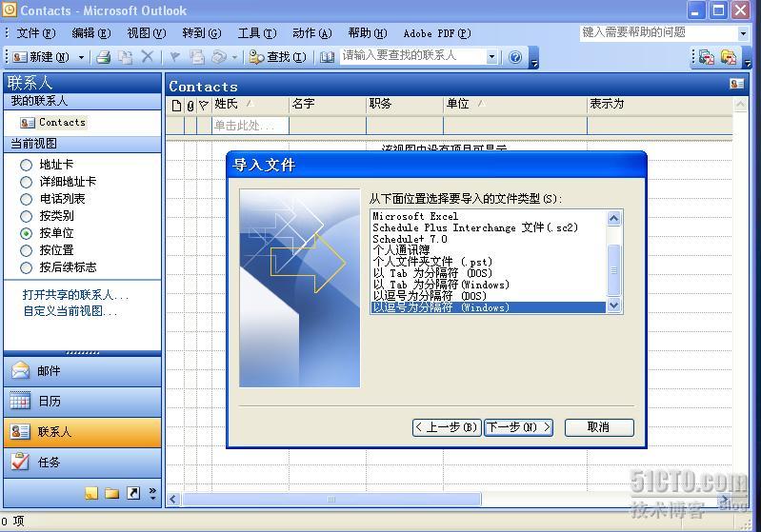Click the 上一步(B) button in dialog
This screenshot has height=532, width=761.
click(447, 427)
